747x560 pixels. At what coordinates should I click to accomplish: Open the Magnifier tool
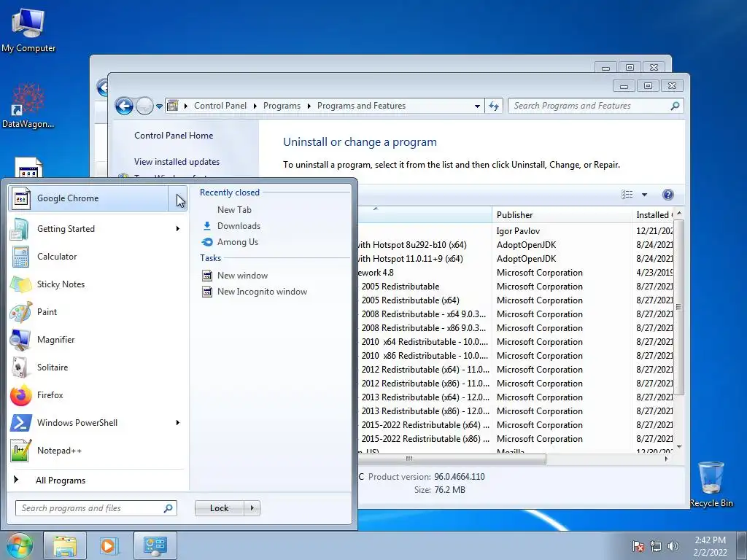point(97,340)
